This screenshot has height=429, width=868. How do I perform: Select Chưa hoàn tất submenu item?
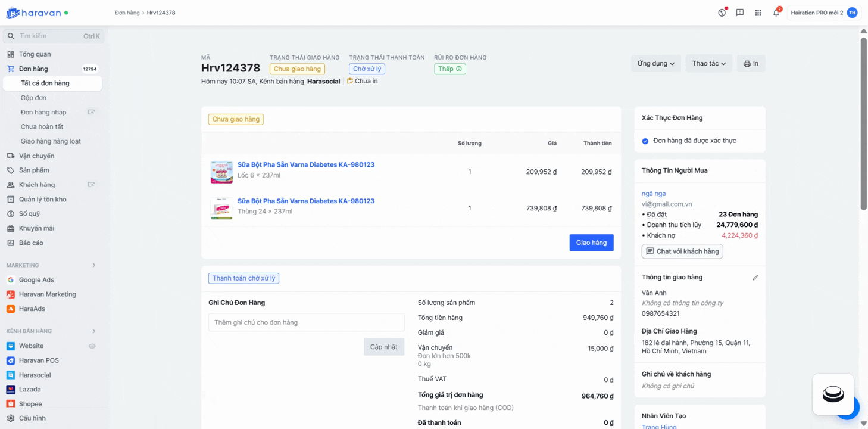(42, 127)
